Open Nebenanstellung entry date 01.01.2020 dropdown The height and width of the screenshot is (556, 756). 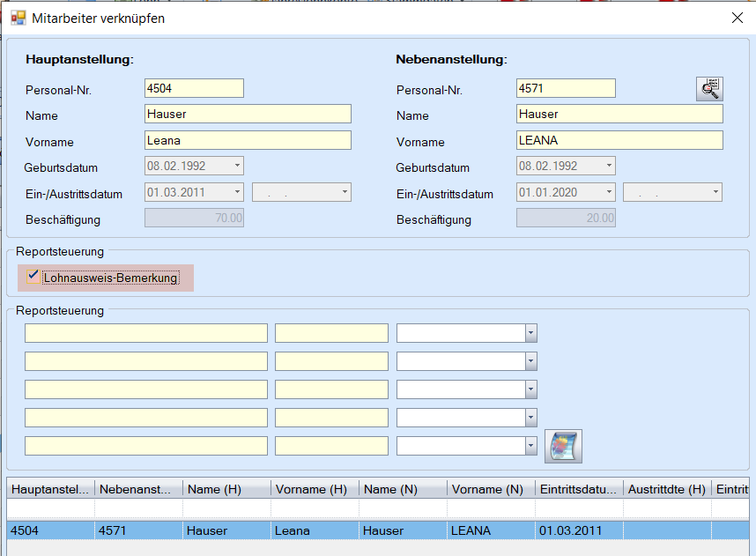click(x=609, y=192)
